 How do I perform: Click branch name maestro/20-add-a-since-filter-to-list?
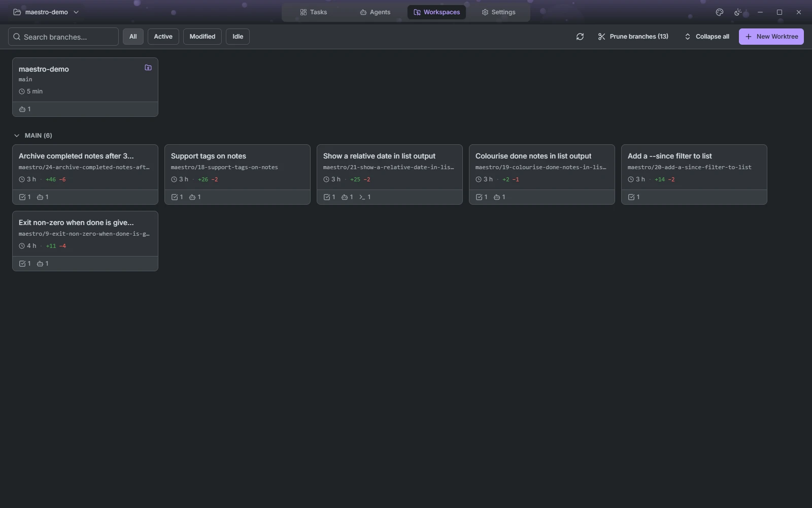point(689,167)
